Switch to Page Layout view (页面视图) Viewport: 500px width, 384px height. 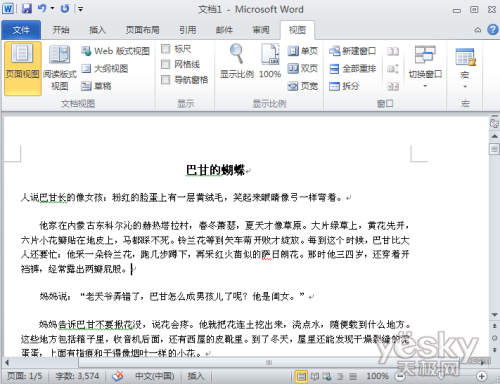23,68
